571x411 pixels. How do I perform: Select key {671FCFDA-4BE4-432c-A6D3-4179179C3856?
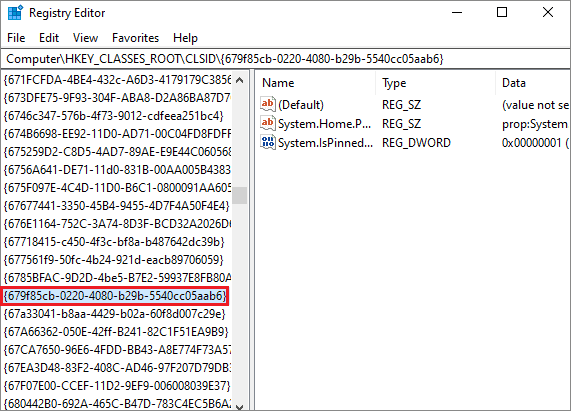[x=117, y=80]
